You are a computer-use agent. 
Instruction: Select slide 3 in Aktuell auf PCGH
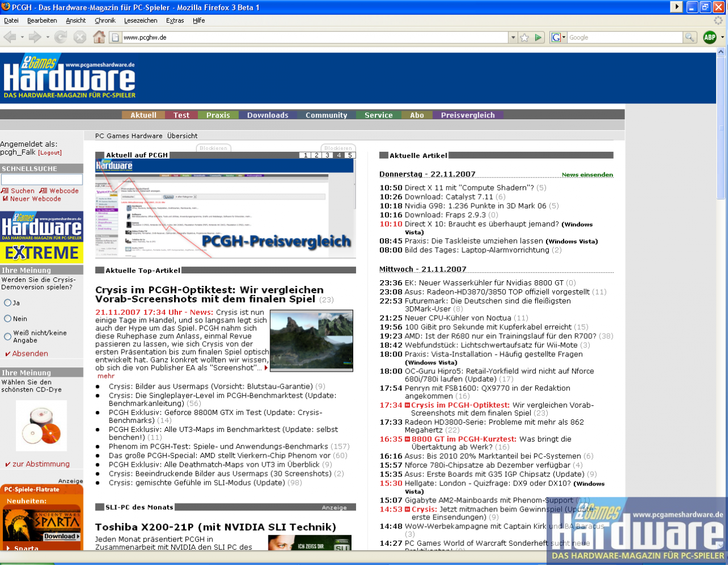[328, 155]
